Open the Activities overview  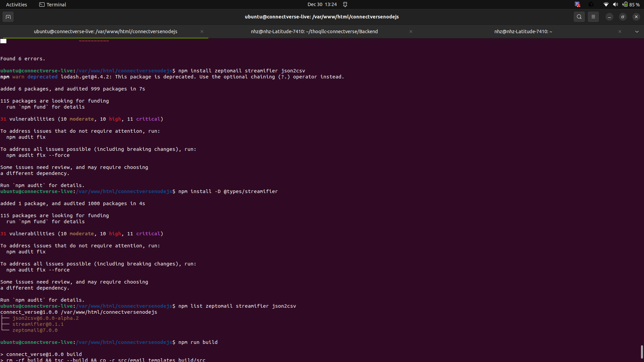point(16,4)
